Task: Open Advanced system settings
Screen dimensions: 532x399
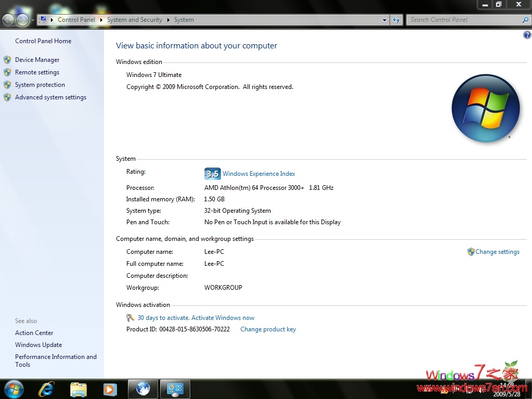Action: (x=50, y=97)
